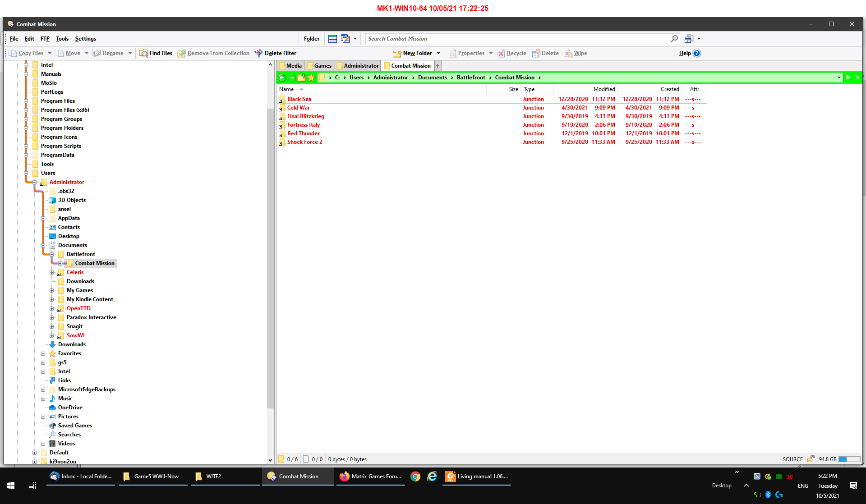This screenshot has height=504, width=866.
Task: Go up one folder using location bar icon
Action: pos(301,78)
